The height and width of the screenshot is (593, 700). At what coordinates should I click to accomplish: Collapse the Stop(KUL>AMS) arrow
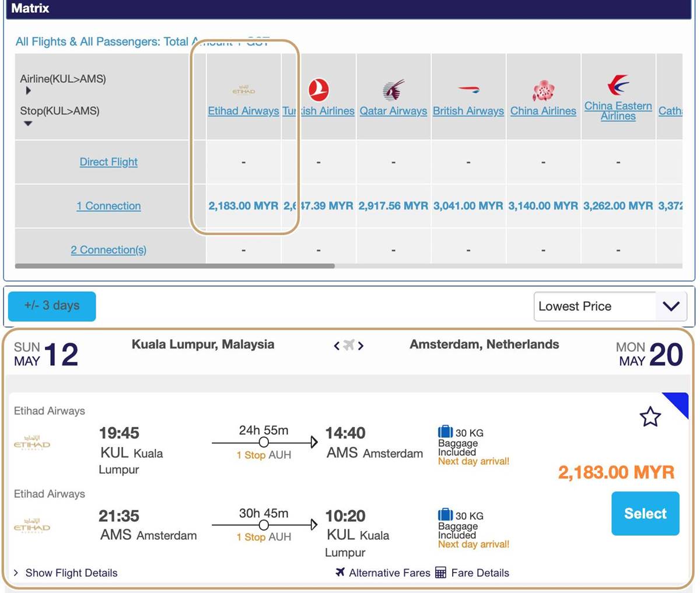(28, 124)
